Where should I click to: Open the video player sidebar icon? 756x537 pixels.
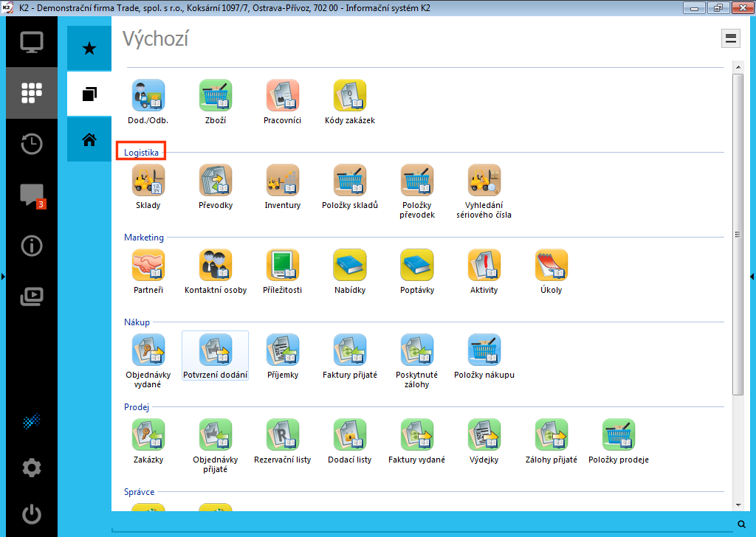tap(32, 297)
